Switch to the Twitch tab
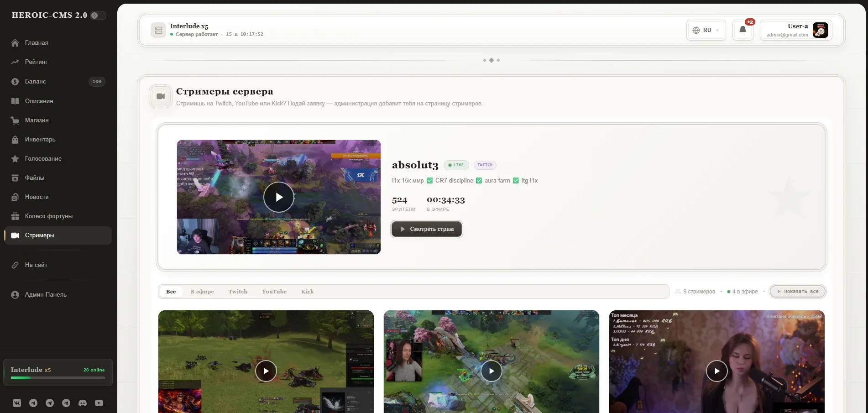 click(238, 292)
